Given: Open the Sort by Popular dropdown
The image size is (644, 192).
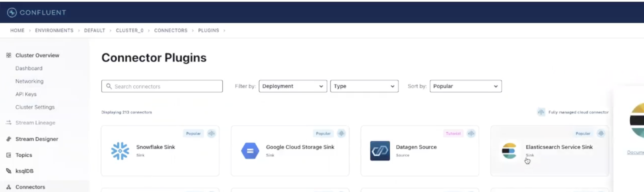Looking at the screenshot, I should [466, 86].
